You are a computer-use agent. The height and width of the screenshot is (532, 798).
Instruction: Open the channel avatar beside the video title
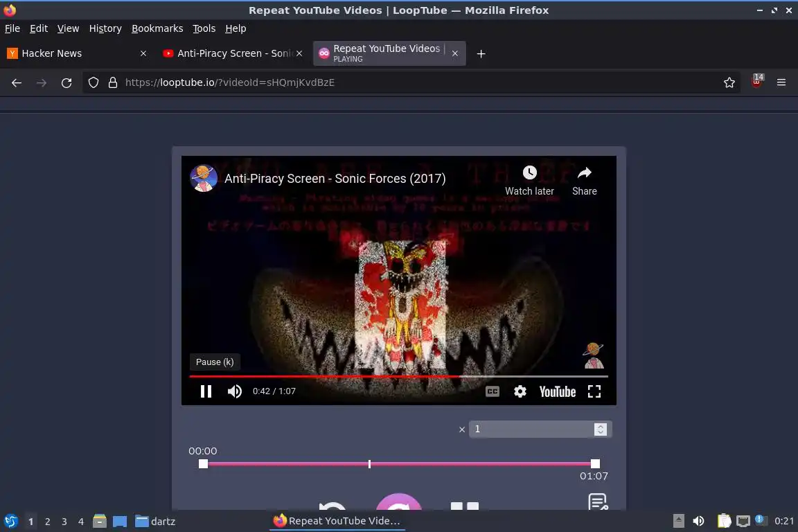click(204, 178)
